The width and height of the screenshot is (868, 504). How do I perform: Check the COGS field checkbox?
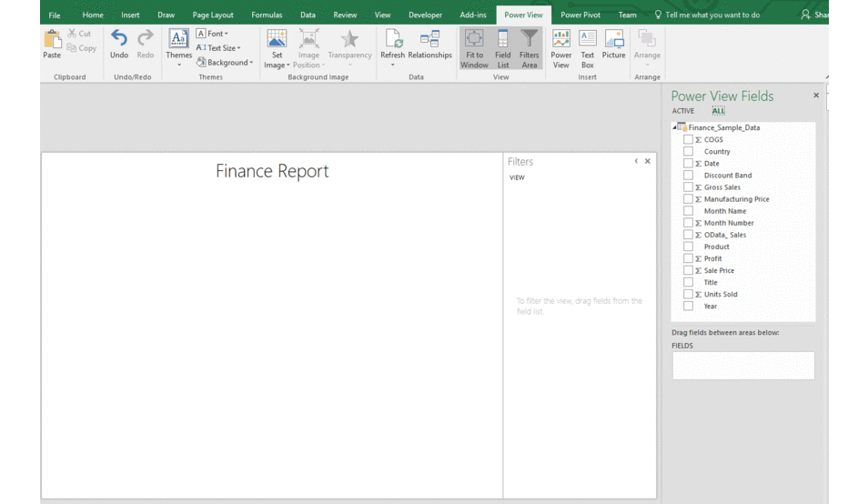(688, 139)
